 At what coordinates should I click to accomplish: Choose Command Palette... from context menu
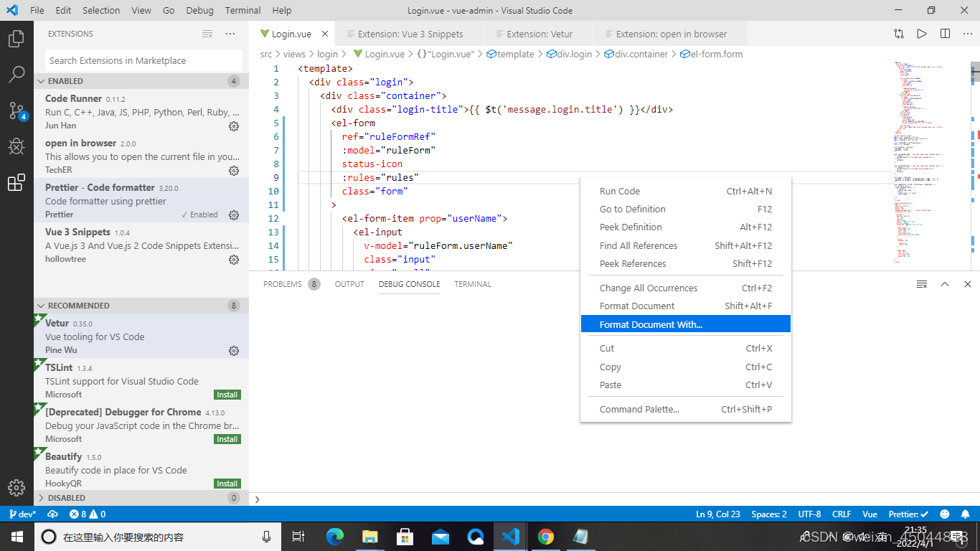(685, 409)
